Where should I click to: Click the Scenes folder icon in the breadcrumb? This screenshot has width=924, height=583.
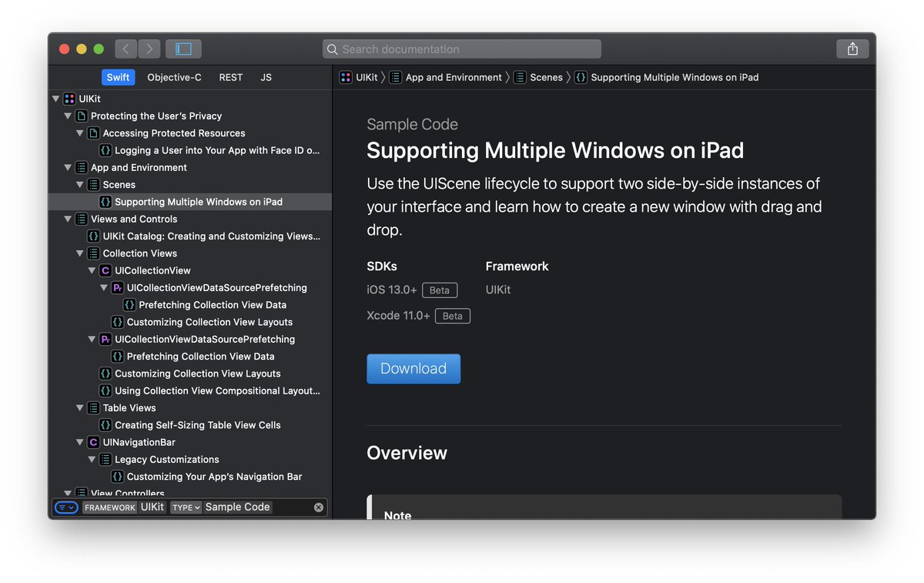click(x=521, y=77)
